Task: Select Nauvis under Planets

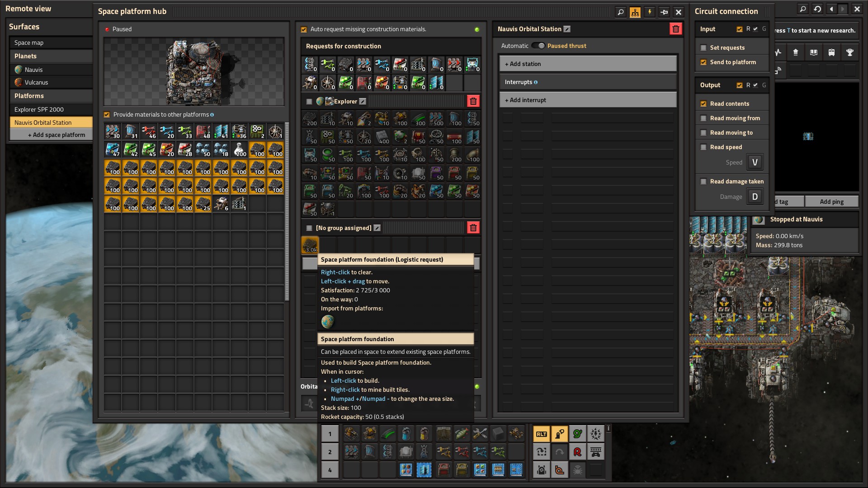Action: click(x=51, y=70)
